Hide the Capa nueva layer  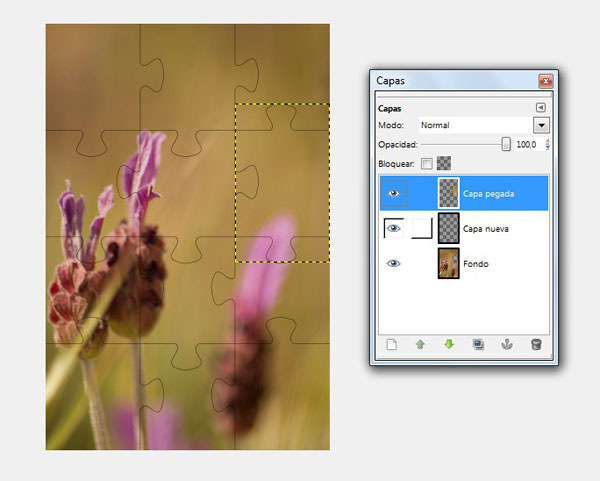pos(393,228)
